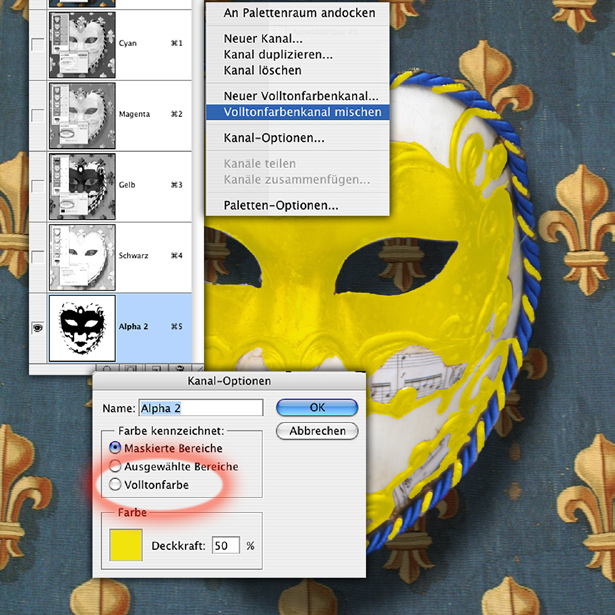Click Abbrechen to cancel the dialog

[x=317, y=431]
